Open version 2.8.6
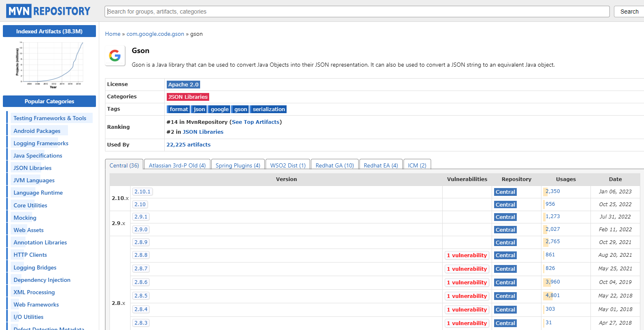 (141, 282)
